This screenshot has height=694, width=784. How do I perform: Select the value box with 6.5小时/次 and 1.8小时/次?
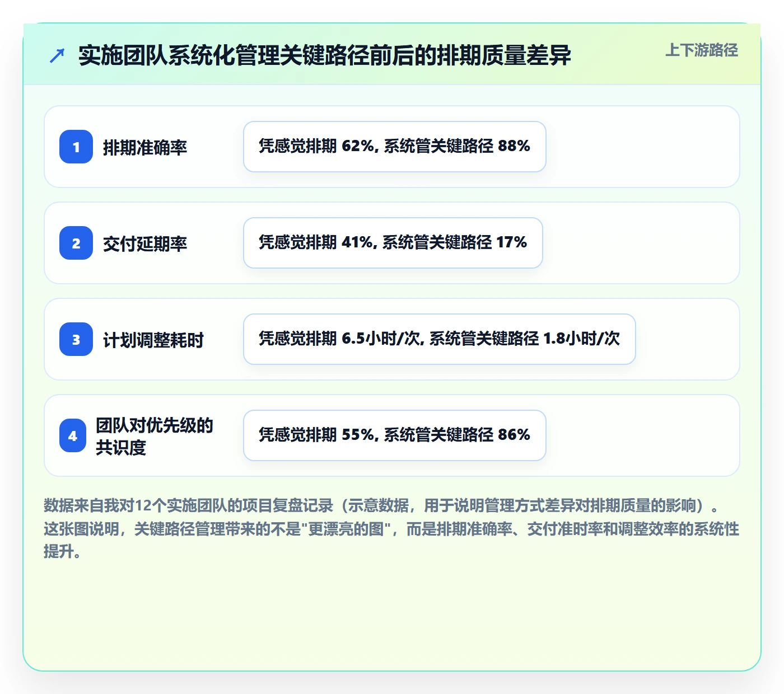click(440, 339)
